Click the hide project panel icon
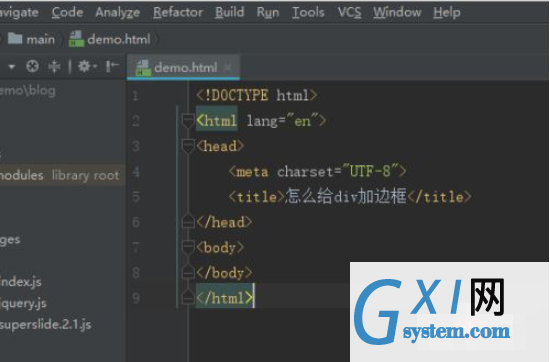Image resolution: width=550 pixels, height=362 pixels. coord(112,66)
